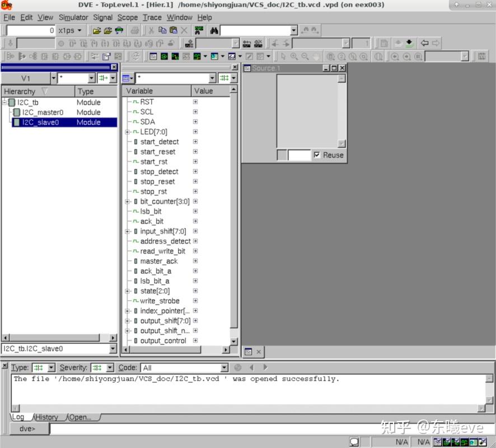This screenshot has height=448, width=496.
Task: Expand the output_shift[7:0] variable
Action: [127, 321]
